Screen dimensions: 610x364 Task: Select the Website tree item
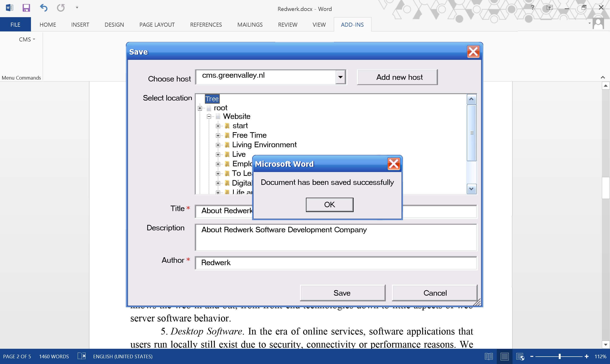tap(237, 116)
